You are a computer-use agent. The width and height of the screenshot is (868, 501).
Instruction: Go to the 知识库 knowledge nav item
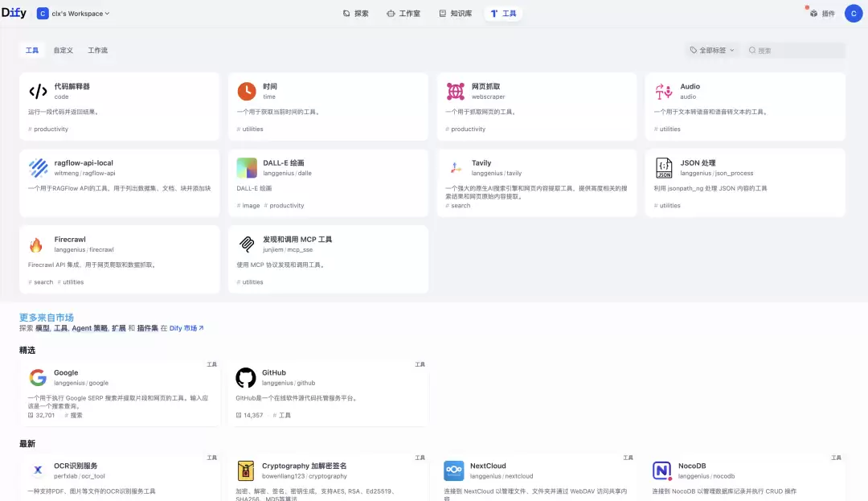click(456, 14)
